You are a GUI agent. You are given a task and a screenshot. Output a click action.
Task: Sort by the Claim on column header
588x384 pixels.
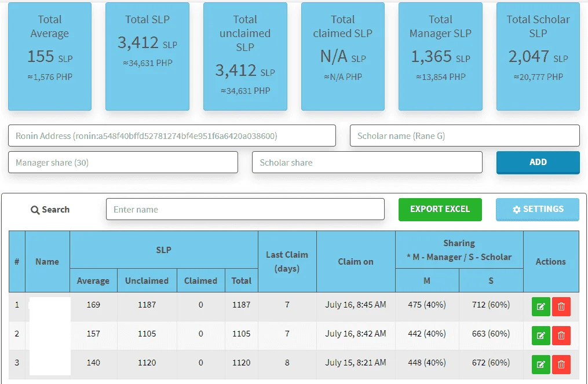point(356,261)
